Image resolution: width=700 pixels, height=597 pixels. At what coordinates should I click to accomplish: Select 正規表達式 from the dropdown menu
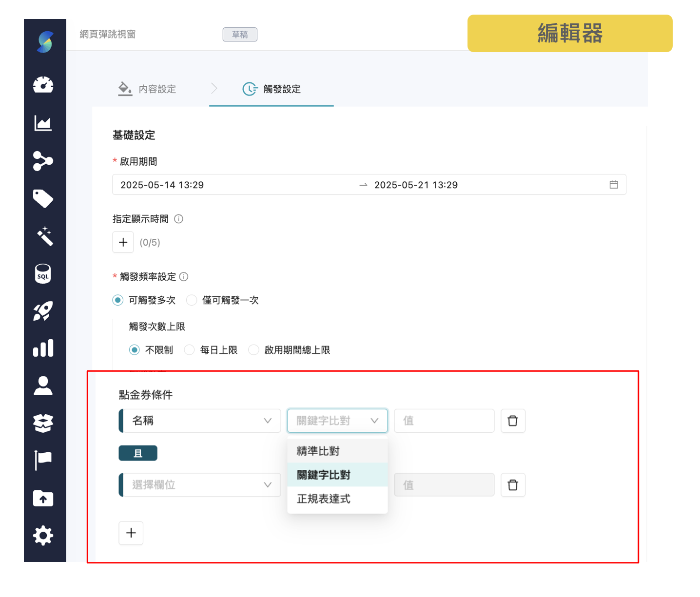(x=323, y=498)
